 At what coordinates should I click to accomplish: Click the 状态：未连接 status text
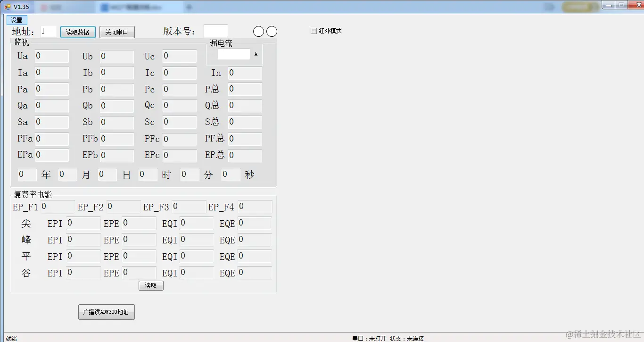pos(407,338)
